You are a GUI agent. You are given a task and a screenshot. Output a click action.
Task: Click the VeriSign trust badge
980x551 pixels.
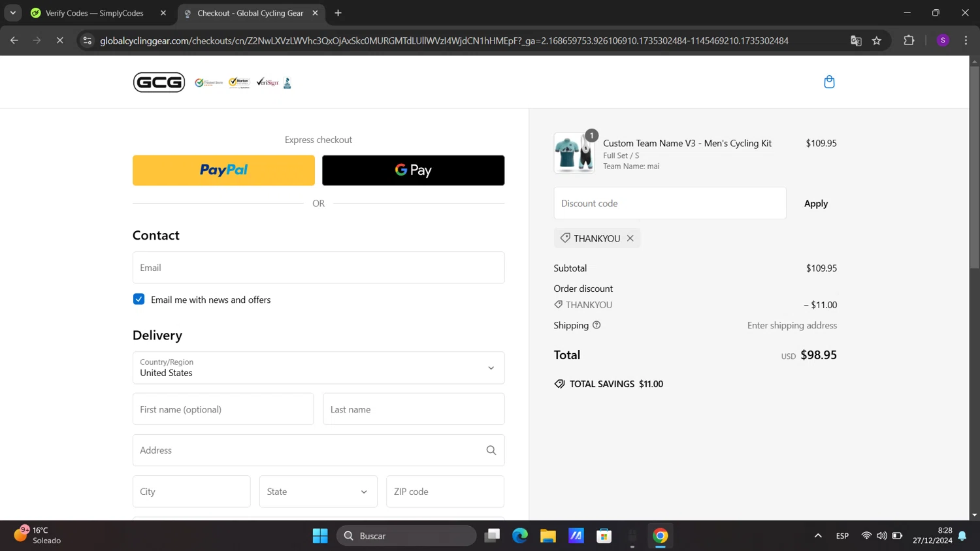pos(267,82)
